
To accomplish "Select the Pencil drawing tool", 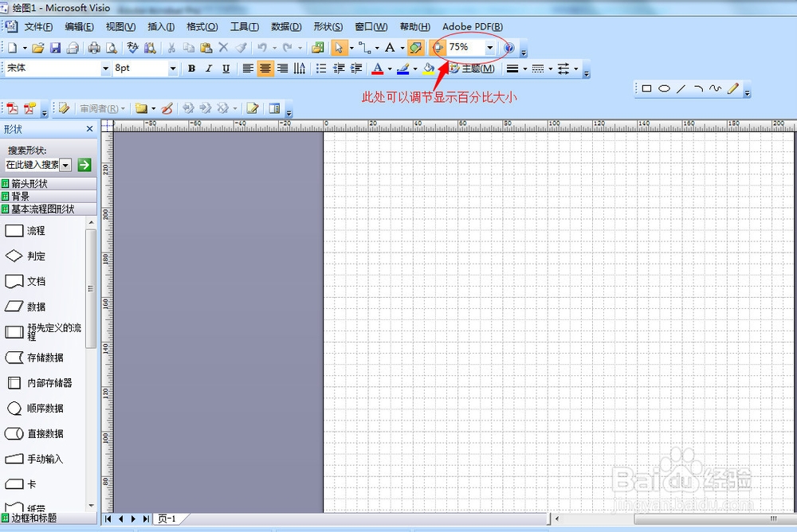I will (x=732, y=88).
